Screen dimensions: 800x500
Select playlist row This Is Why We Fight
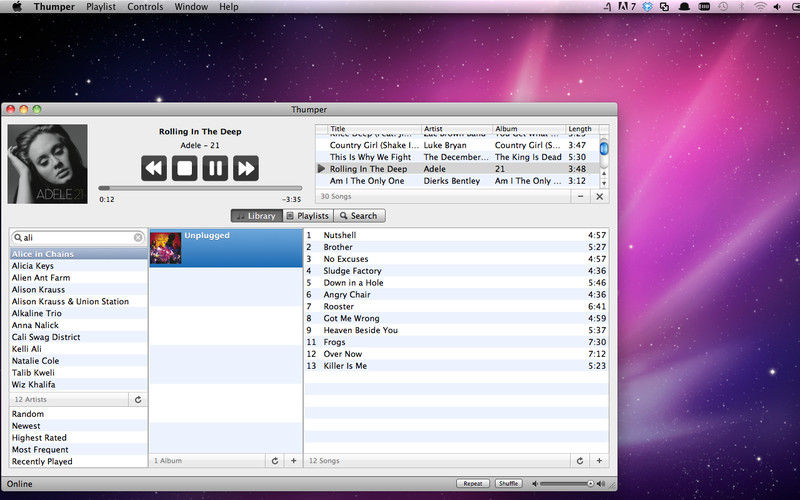point(458,157)
